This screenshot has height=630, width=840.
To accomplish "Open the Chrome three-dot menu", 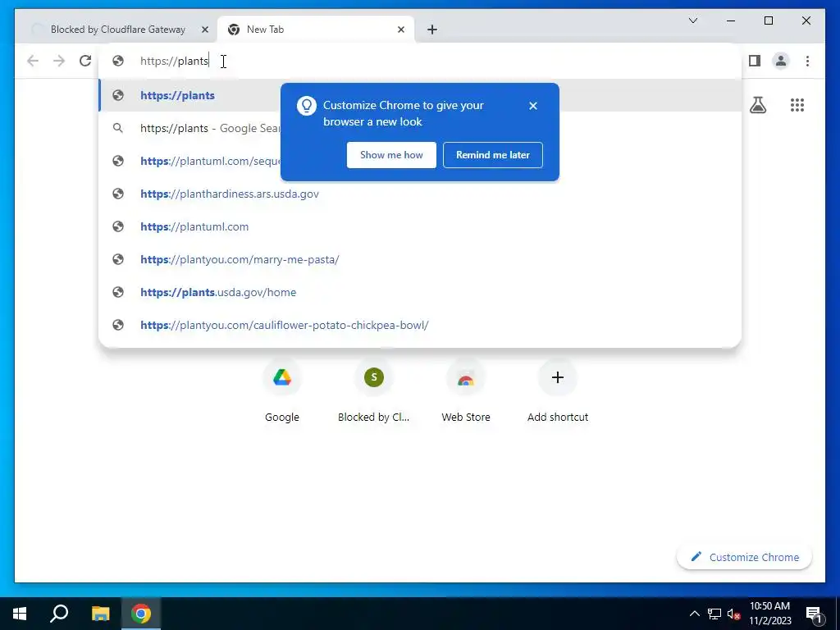I will coord(807,61).
